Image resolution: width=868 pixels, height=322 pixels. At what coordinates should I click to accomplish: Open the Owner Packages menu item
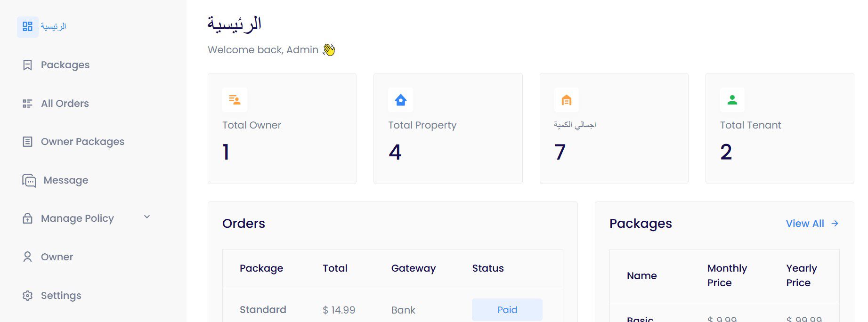82,142
